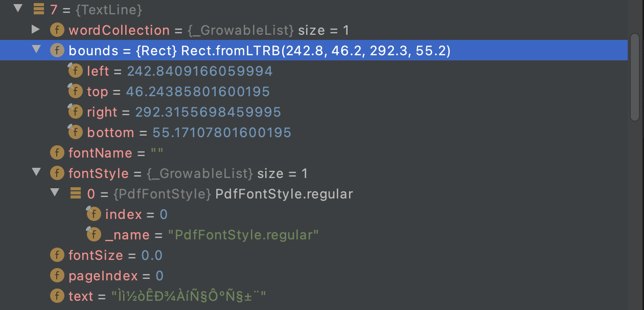The width and height of the screenshot is (644, 310).
Task: Click the field icon beside wordCollection
Action: coord(57,30)
